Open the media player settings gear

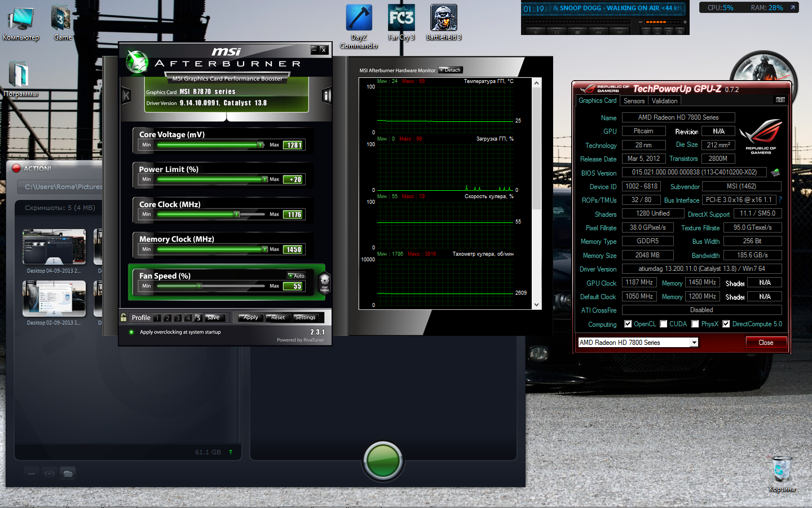646,32
